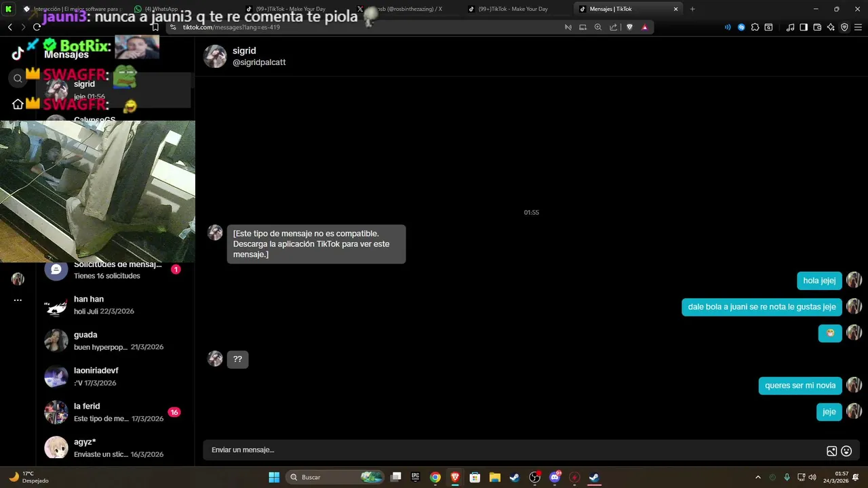
Task: Open the Brave Wallet icon
Action: [817, 27]
